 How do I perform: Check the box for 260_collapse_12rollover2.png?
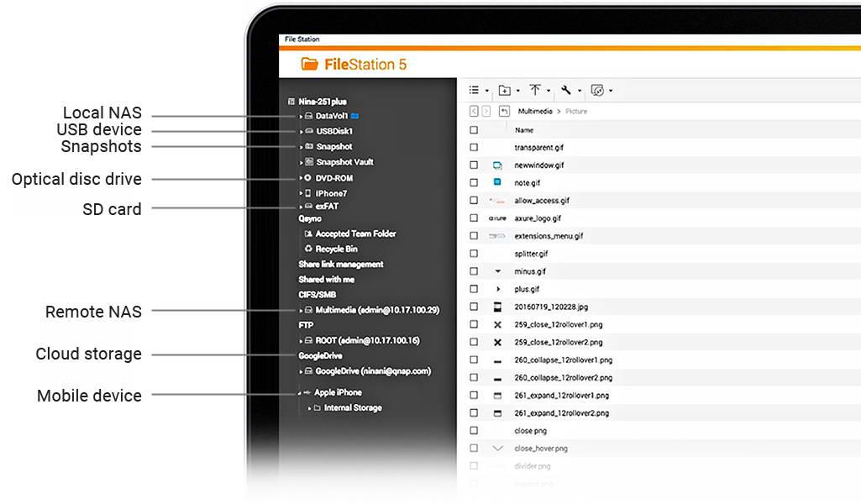click(x=474, y=378)
